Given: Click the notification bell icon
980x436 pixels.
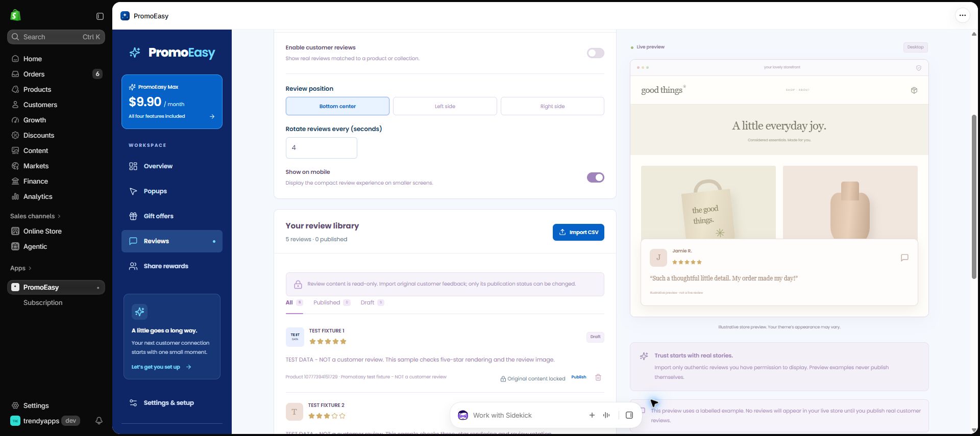Looking at the screenshot, I should coord(99,421).
